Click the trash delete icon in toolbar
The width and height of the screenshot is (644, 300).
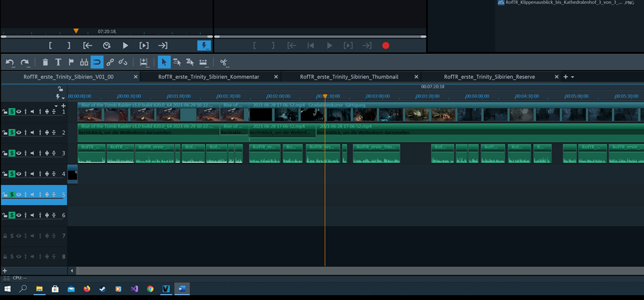[45, 62]
